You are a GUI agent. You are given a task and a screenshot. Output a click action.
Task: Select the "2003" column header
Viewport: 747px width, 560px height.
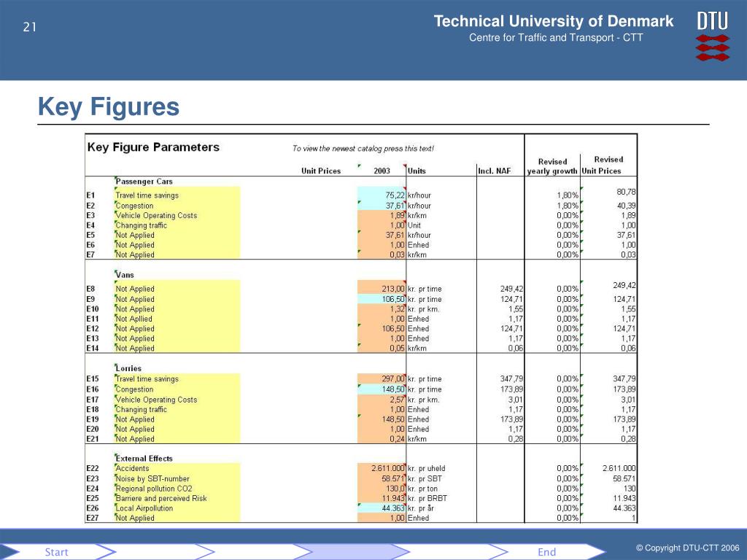tap(382, 171)
